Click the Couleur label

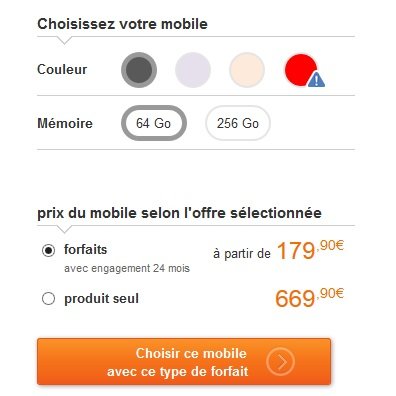(62, 69)
